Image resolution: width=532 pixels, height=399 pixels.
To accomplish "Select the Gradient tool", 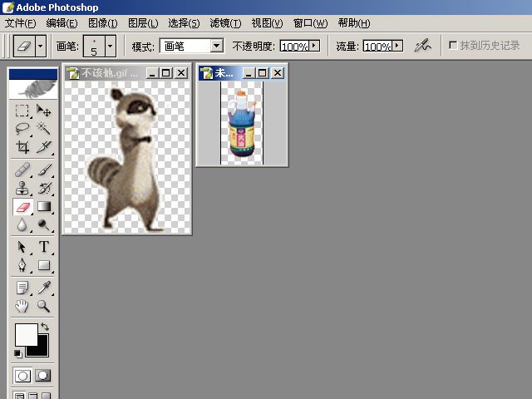I will click(43, 206).
